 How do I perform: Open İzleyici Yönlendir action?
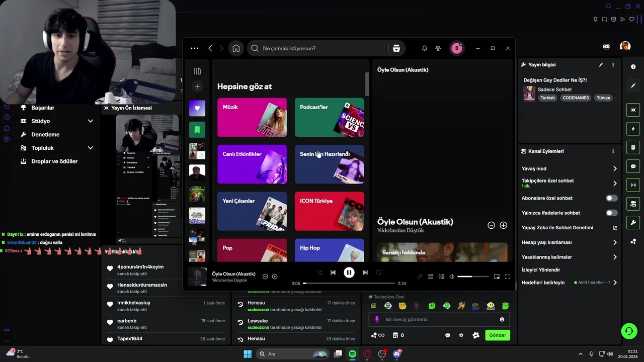(541, 270)
